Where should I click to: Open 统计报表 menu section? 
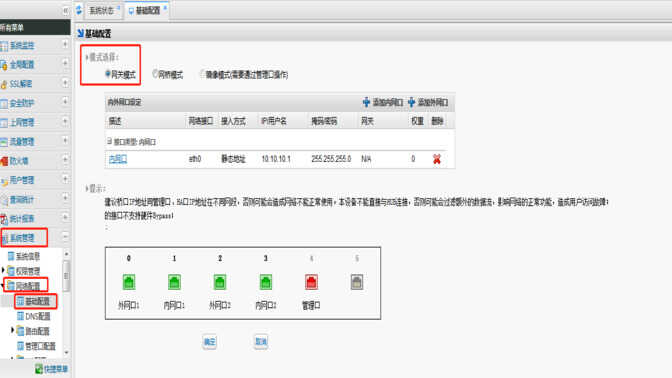pyautogui.click(x=22, y=219)
